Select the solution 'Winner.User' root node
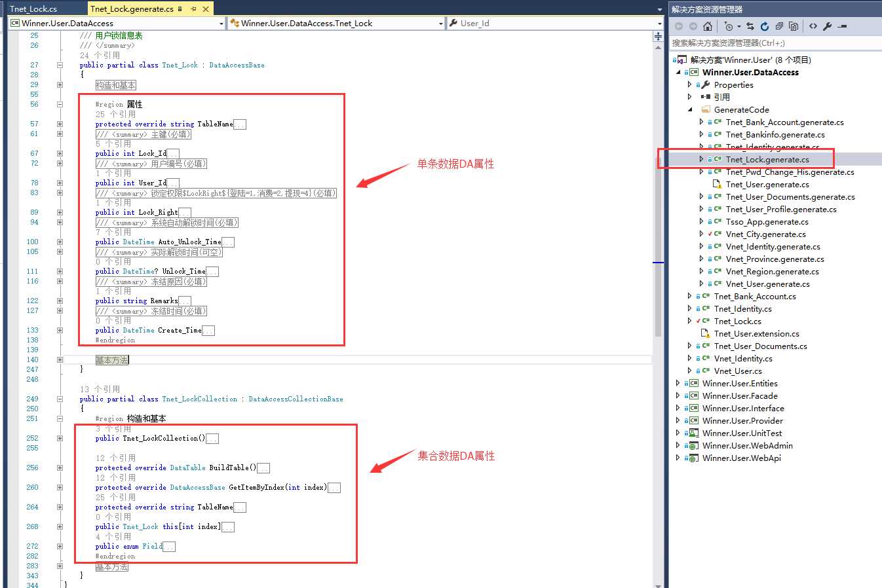 pyautogui.click(x=750, y=60)
